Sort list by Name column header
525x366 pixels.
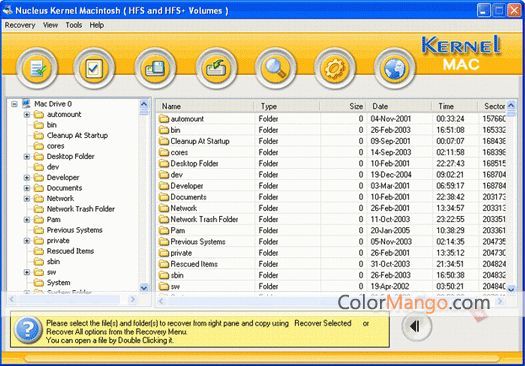coord(205,106)
